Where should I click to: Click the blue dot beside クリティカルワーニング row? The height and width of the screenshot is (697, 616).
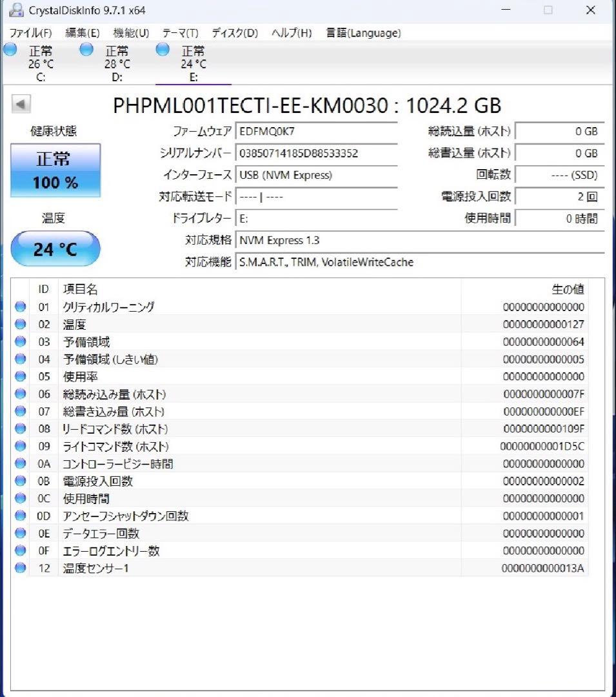[21, 307]
